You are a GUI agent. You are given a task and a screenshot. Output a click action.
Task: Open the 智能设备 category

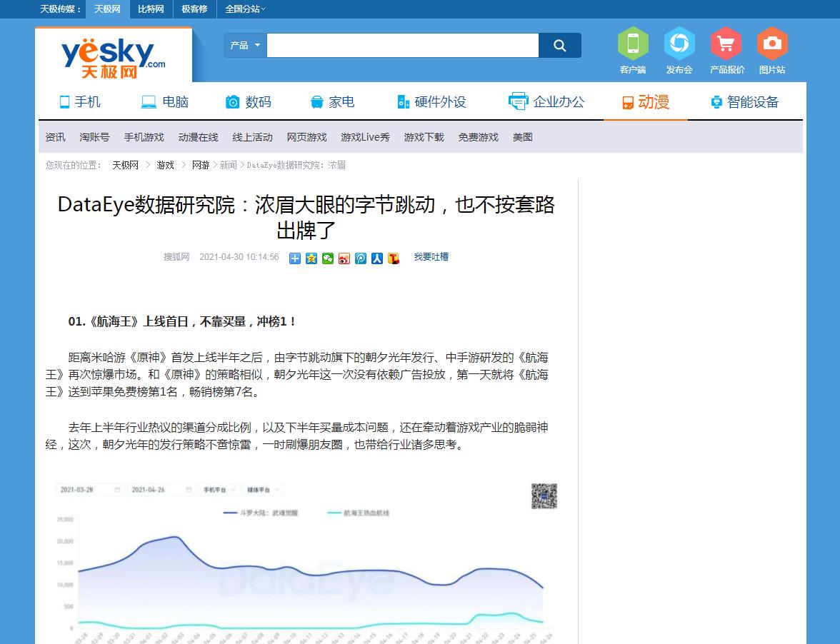coord(744,101)
